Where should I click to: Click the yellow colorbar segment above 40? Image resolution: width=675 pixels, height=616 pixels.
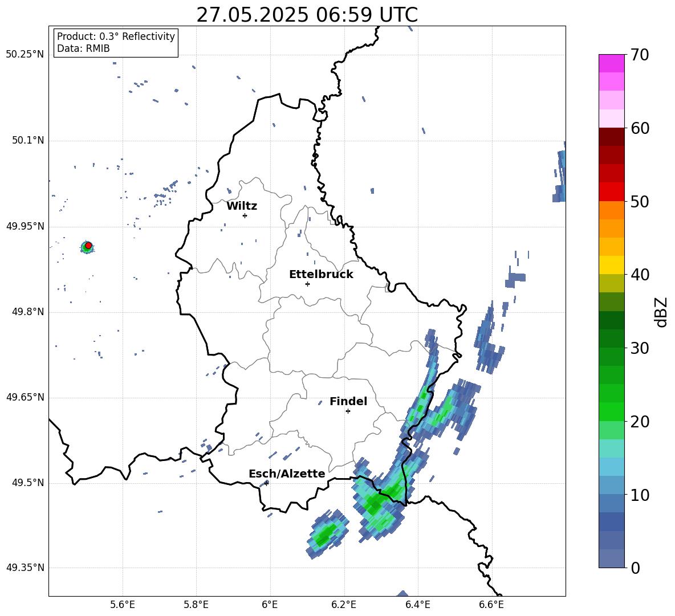(611, 265)
